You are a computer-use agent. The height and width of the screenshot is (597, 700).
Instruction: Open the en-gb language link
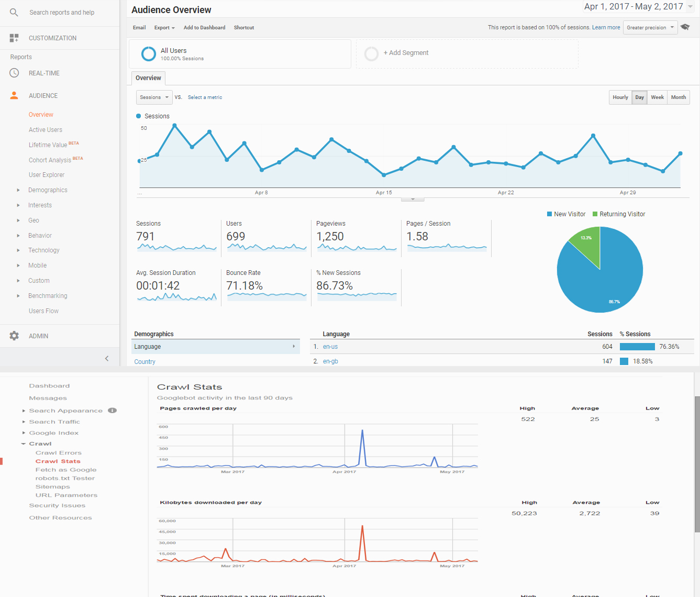pos(330,361)
